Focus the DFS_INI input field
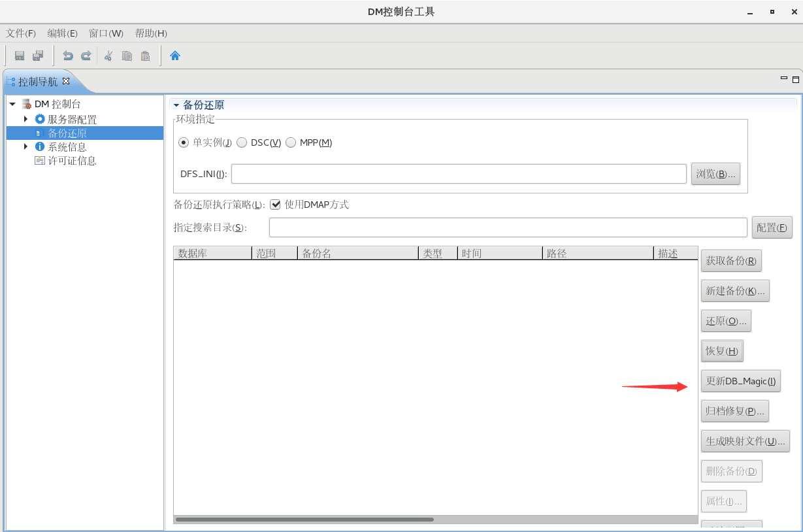The width and height of the screenshot is (803, 532). coord(459,174)
